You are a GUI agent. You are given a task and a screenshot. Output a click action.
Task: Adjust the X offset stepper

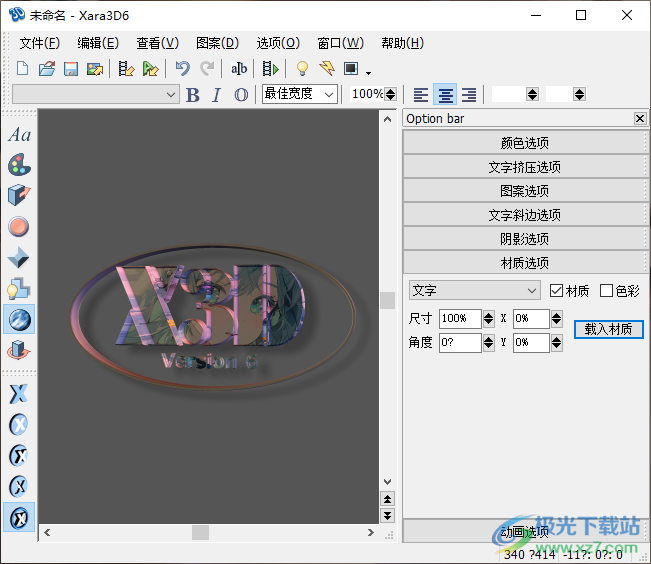(x=556, y=319)
